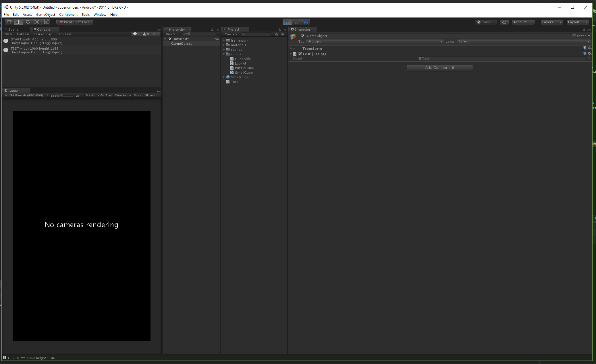This screenshot has height=364, width=596.
Task: Click the Add Component button
Action: (x=439, y=67)
